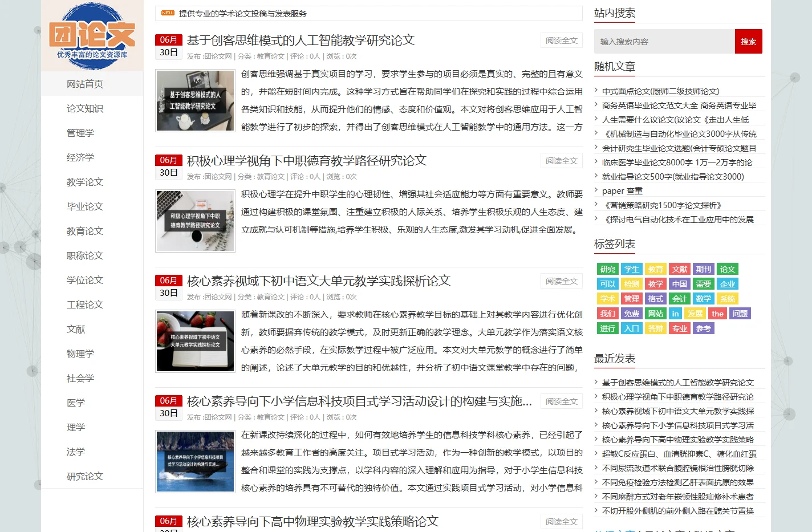Click the 格式 tag

point(656,299)
